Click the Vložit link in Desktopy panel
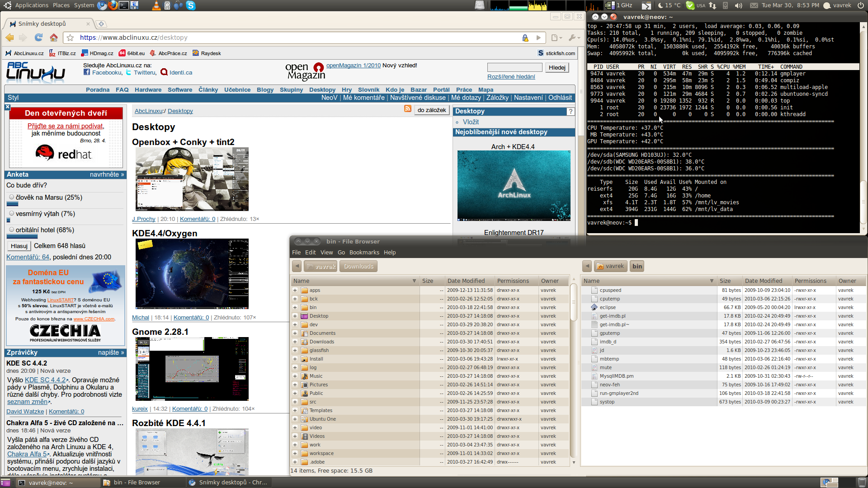 471,122
